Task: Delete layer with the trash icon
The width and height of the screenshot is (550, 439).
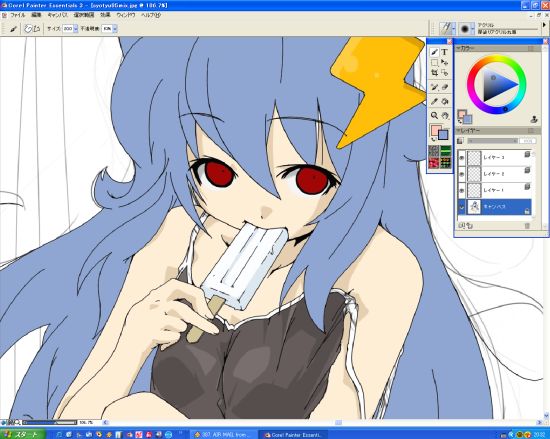Action: coord(527,226)
